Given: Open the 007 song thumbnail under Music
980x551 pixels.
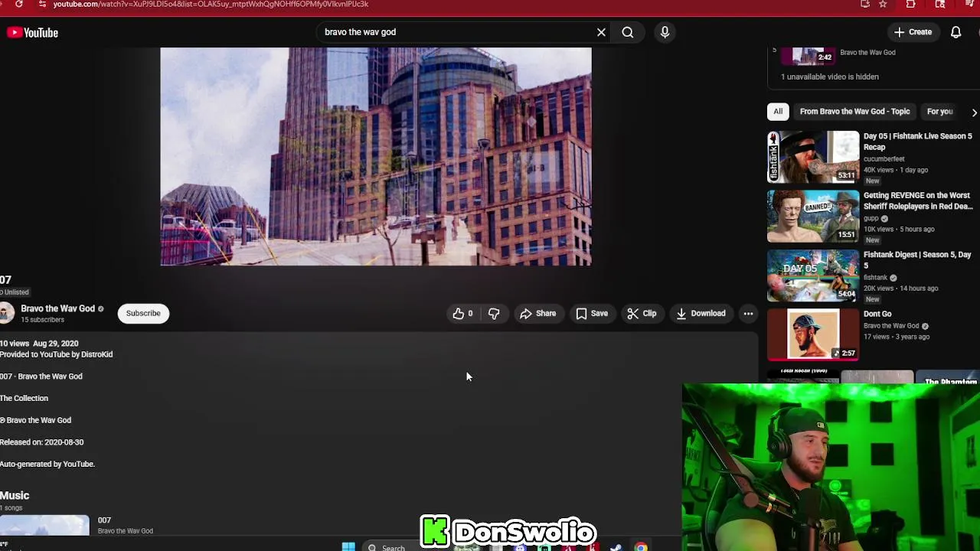Looking at the screenshot, I should pyautogui.click(x=44, y=525).
